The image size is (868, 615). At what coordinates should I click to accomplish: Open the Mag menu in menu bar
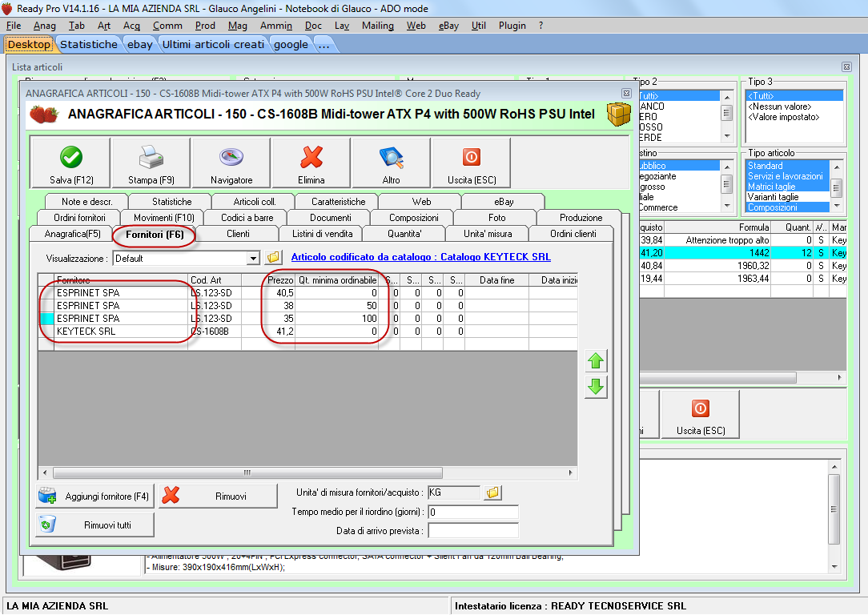(x=237, y=26)
